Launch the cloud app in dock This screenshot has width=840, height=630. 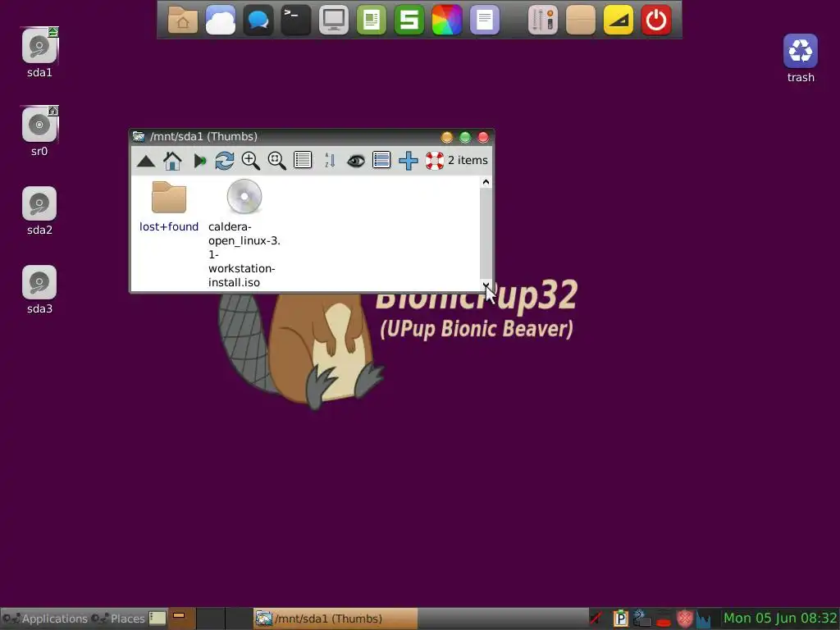221,21
